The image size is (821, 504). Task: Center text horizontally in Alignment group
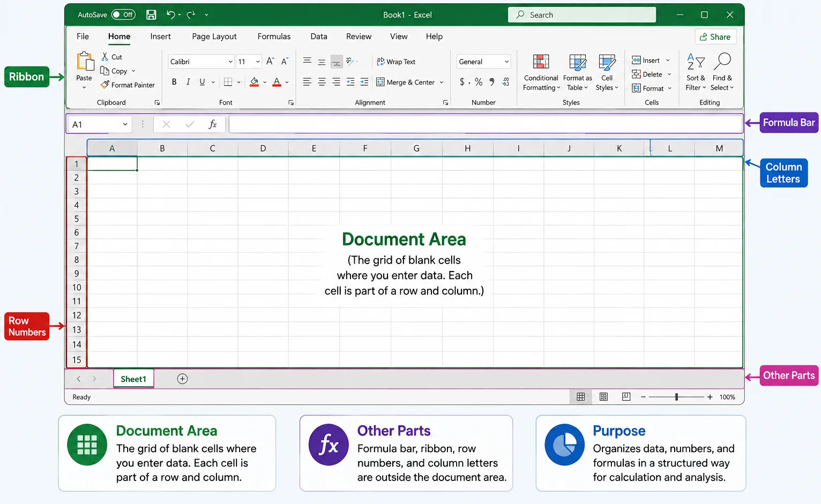(x=322, y=82)
